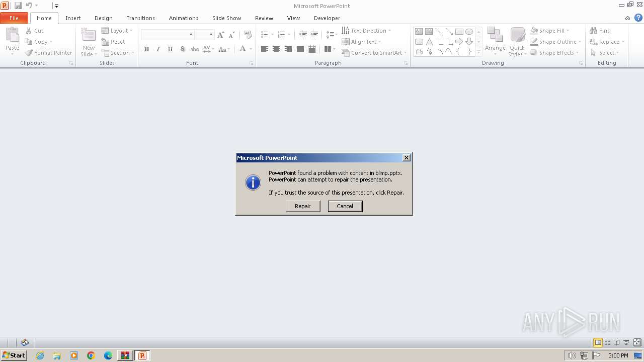Select the Oval shape in gallery

pos(469,32)
